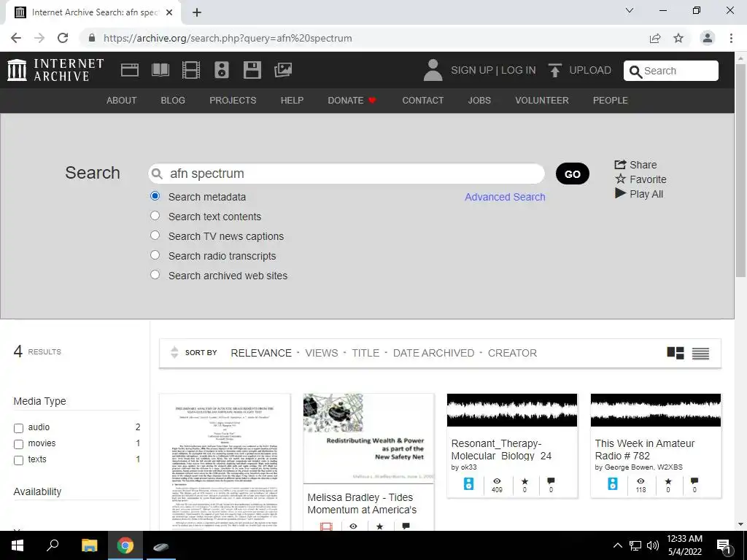
Task: Open the Images icon in navigation
Action: click(x=283, y=70)
